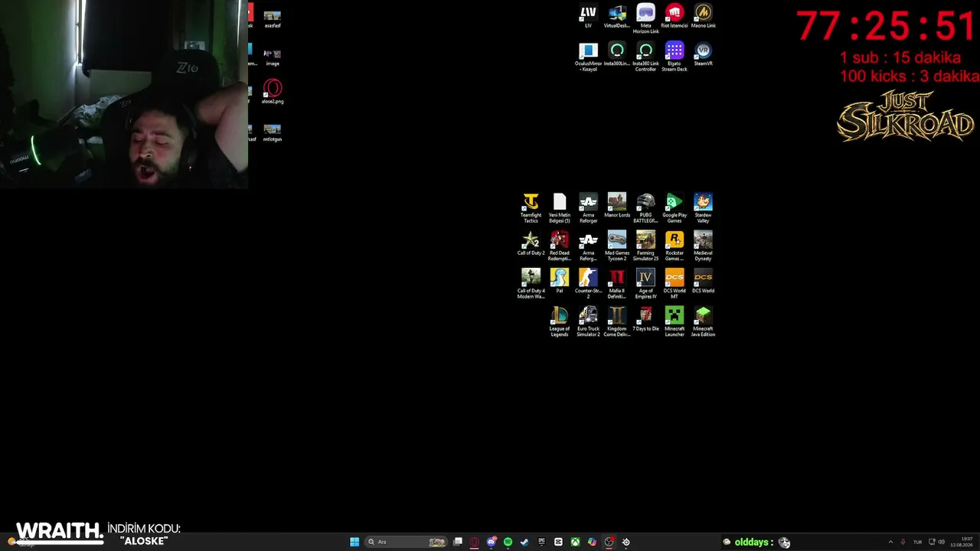This screenshot has width=980, height=551.
Task: Open Epic Games Launcher from the taskbar
Action: 541,542
